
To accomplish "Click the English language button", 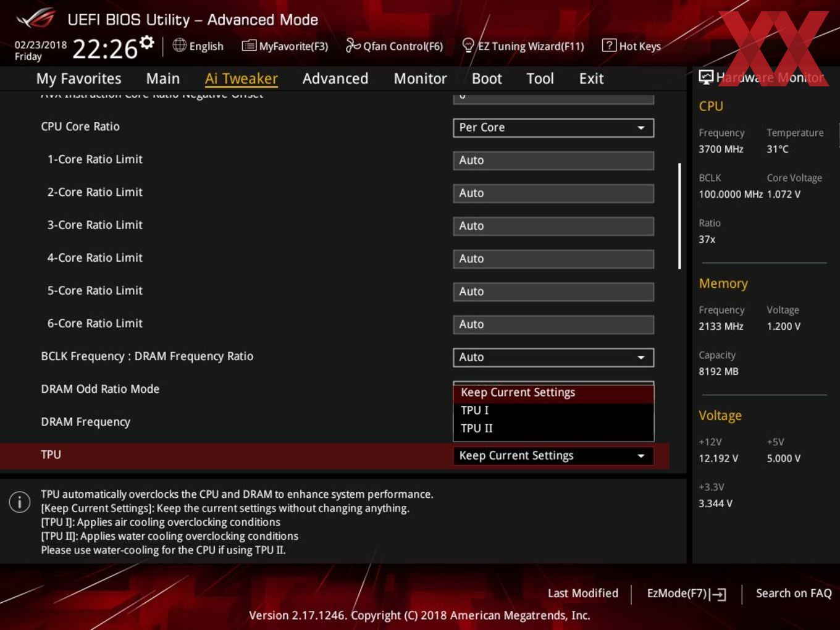I will coord(198,46).
